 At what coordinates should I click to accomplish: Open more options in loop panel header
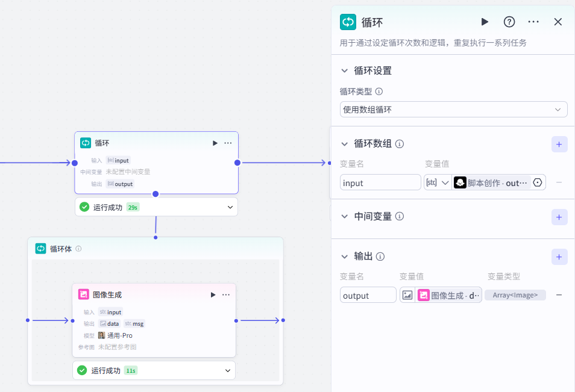[x=533, y=22]
